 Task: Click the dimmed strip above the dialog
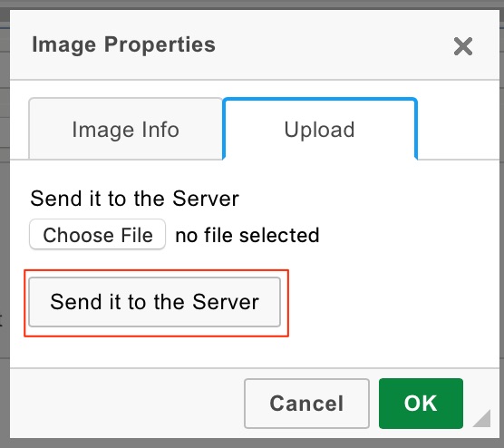tap(252, 5)
